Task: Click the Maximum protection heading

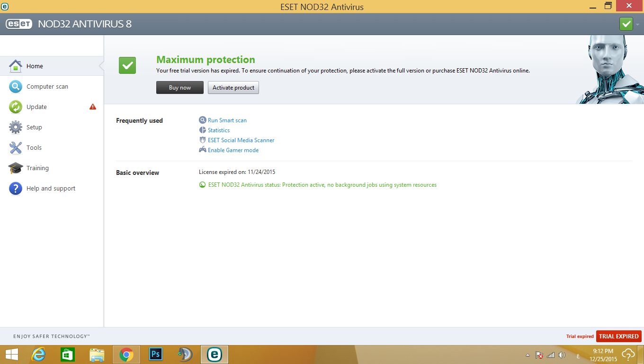Action: pos(206,60)
